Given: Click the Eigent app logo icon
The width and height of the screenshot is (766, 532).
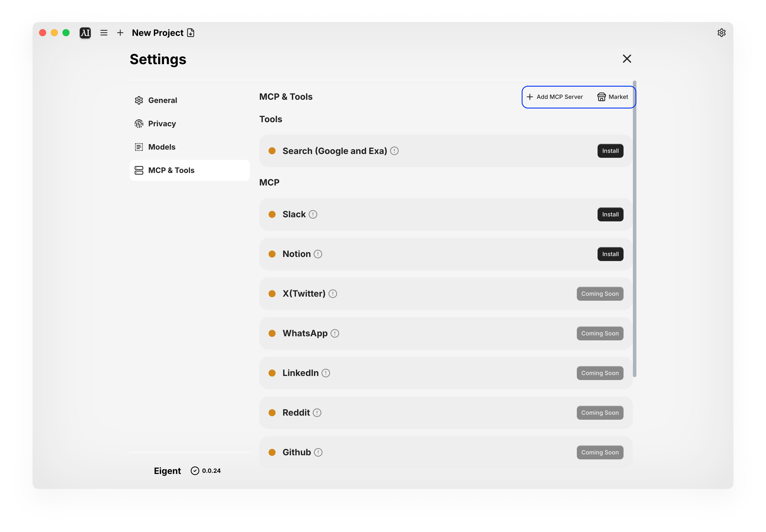Looking at the screenshot, I should tap(85, 33).
